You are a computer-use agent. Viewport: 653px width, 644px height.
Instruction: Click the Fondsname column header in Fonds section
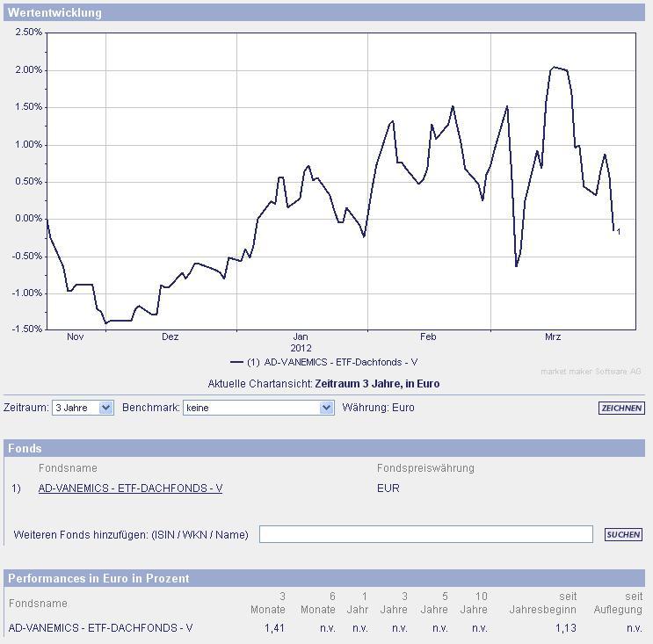point(68,468)
